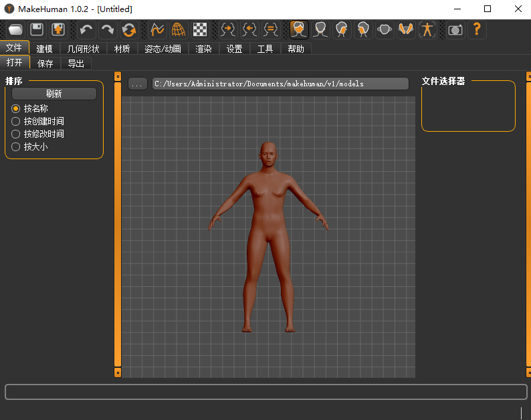Click the left scrollbar top arrow button
This screenshot has height=420, width=531.
pos(118,76)
